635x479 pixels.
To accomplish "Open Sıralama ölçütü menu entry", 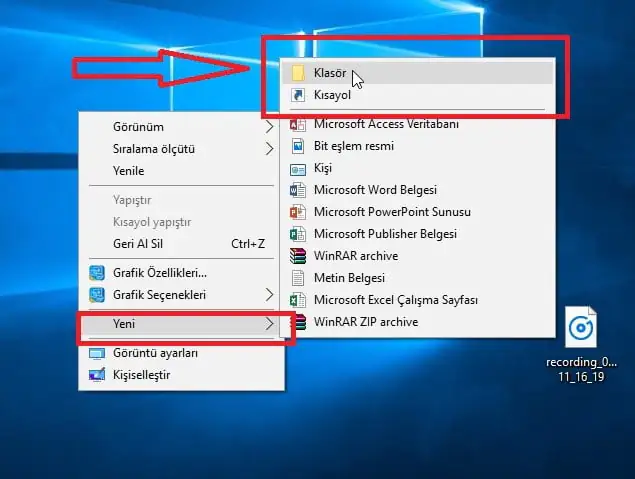I will point(181,149).
